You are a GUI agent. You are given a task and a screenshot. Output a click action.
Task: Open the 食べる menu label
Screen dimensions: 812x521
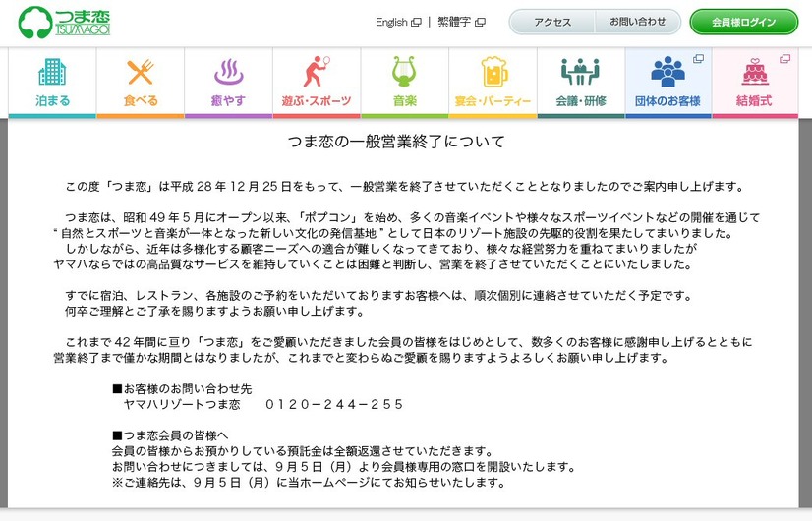pyautogui.click(x=141, y=101)
